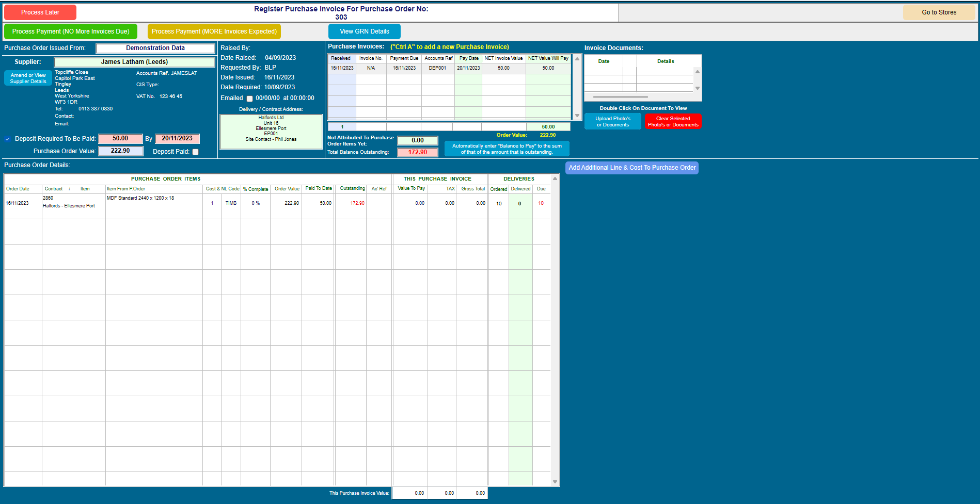The height and width of the screenshot is (504, 980).
Task: Select the deposit by-date 20/11/2023 field
Action: [x=177, y=139]
